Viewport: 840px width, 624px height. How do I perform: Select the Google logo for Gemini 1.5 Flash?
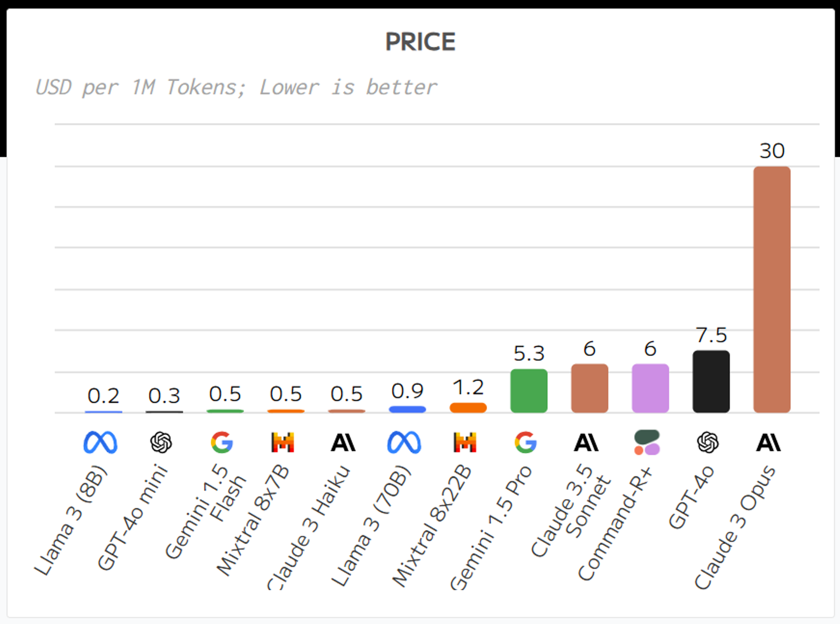(x=222, y=443)
